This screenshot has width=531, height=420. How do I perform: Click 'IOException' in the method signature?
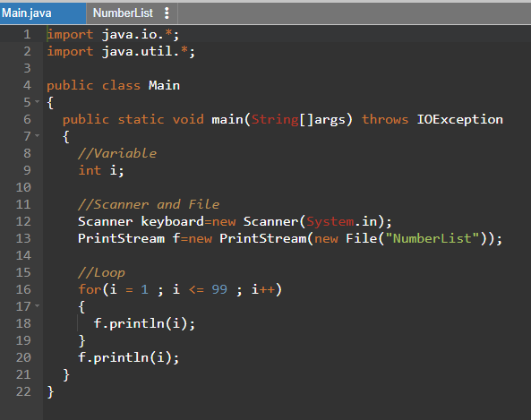point(459,120)
